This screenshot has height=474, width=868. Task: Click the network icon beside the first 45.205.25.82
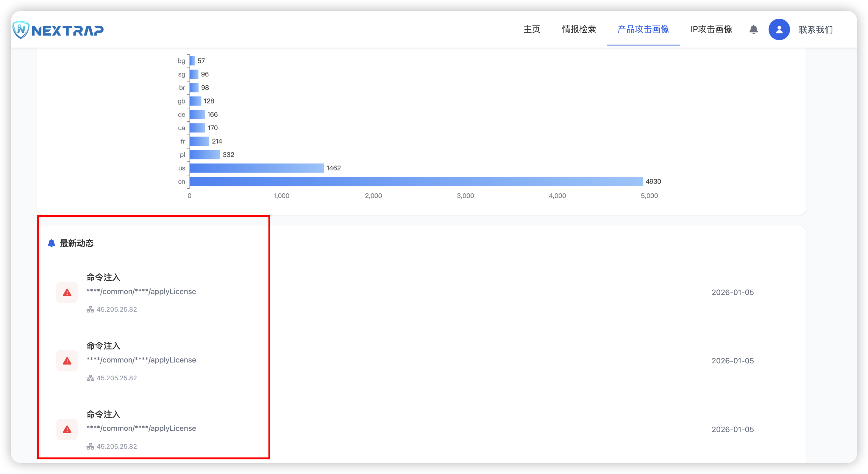pyautogui.click(x=90, y=309)
